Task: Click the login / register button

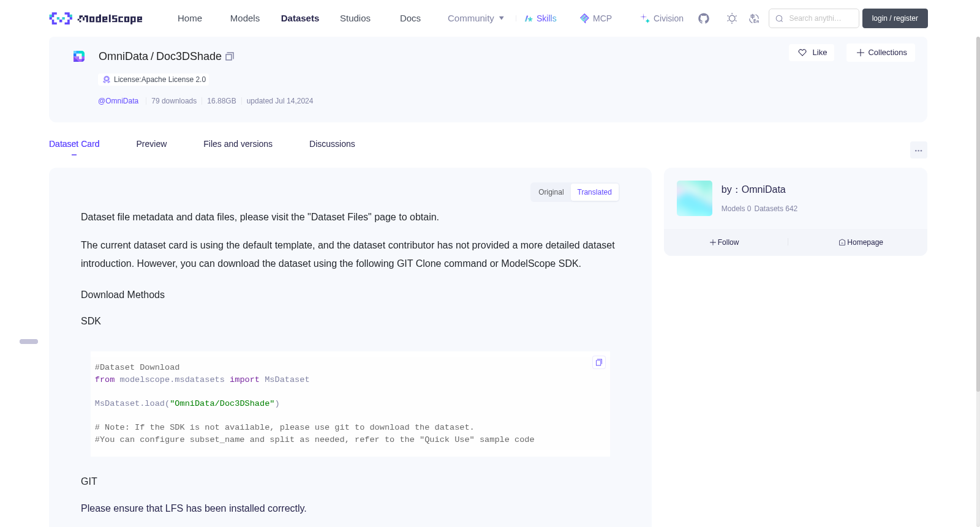Action: click(895, 18)
